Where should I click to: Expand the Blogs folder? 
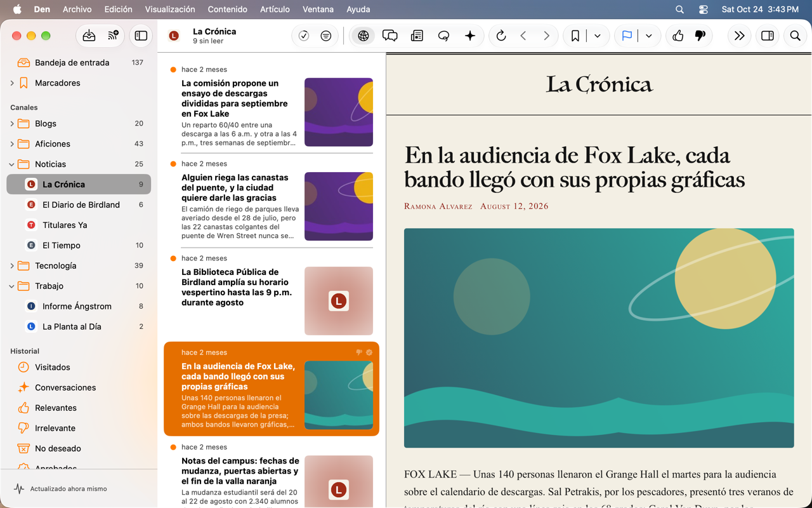tap(12, 124)
